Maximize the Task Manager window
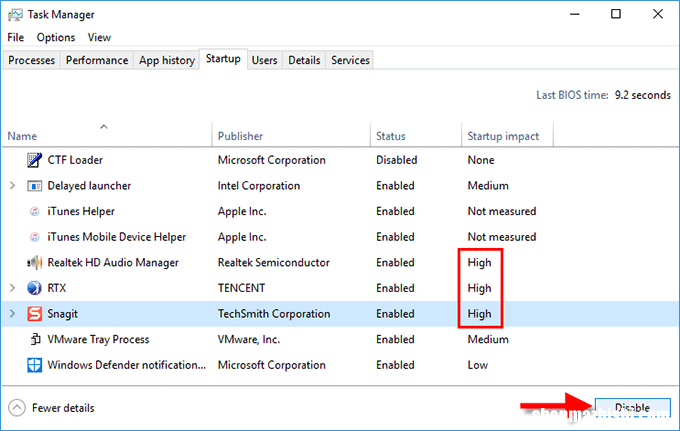Image resolution: width=680 pixels, height=431 pixels. pyautogui.click(x=616, y=14)
